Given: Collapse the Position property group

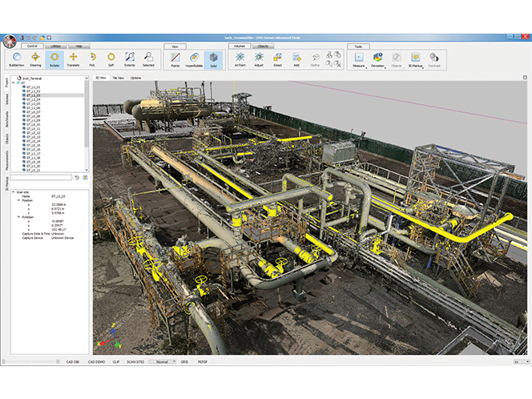Looking at the screenshot, I should click(x=18, y=199).
